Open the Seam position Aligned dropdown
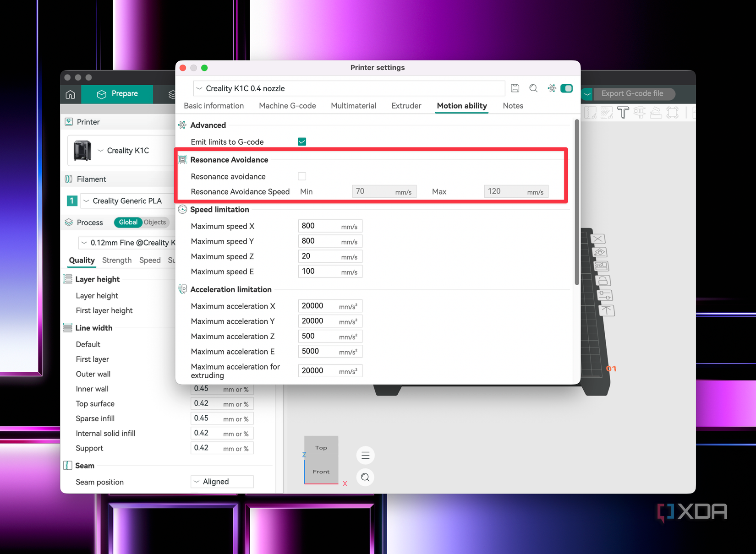 point(222,482)
